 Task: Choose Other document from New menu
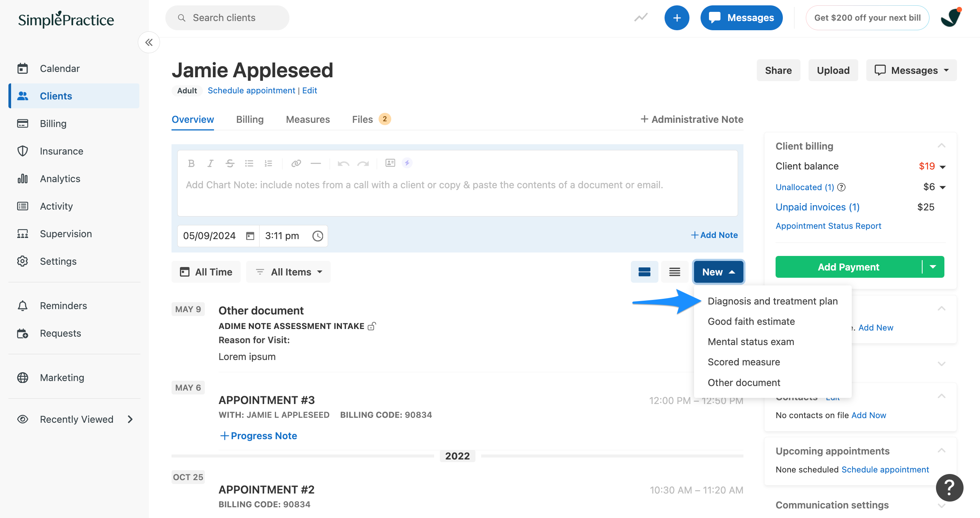744,383
